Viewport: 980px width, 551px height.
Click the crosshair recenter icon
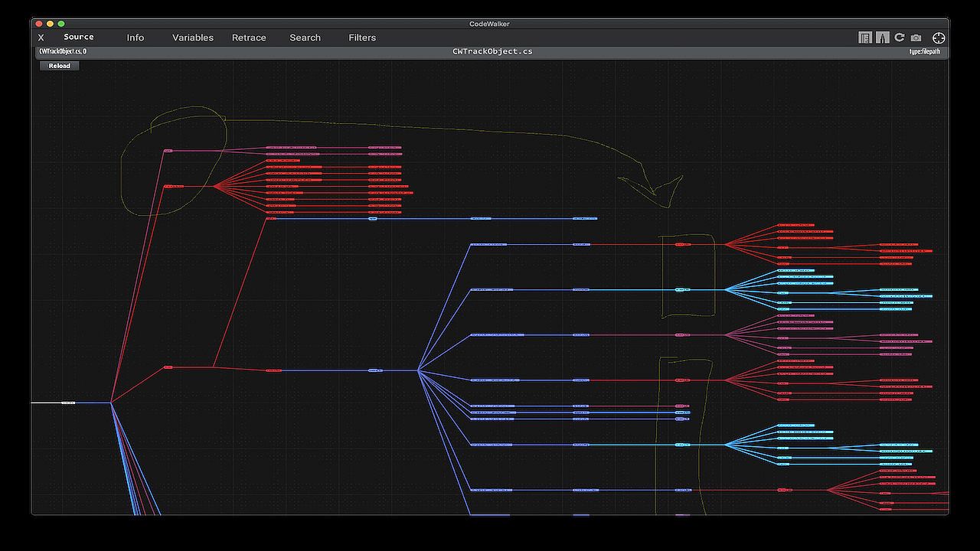pos(939,37)
